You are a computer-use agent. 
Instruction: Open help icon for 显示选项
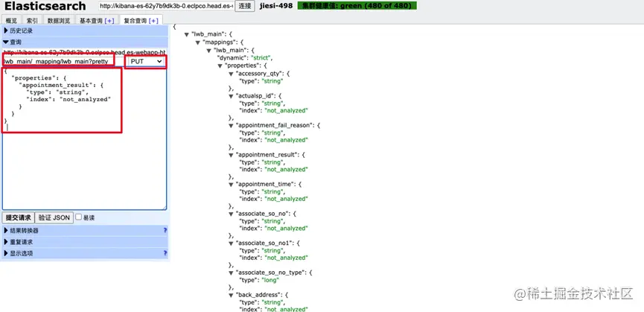(165, 253)
